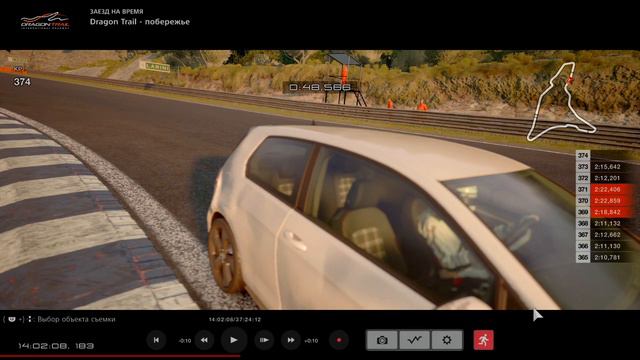640x360 pixels.
Task: Click the lap counter 374 at top-left
Action: point(22,82)
